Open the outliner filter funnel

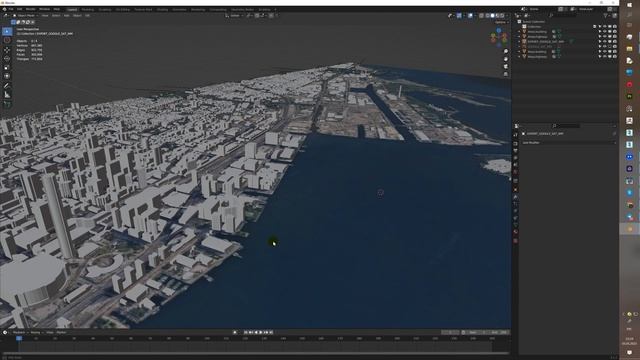tap(606, 16)
